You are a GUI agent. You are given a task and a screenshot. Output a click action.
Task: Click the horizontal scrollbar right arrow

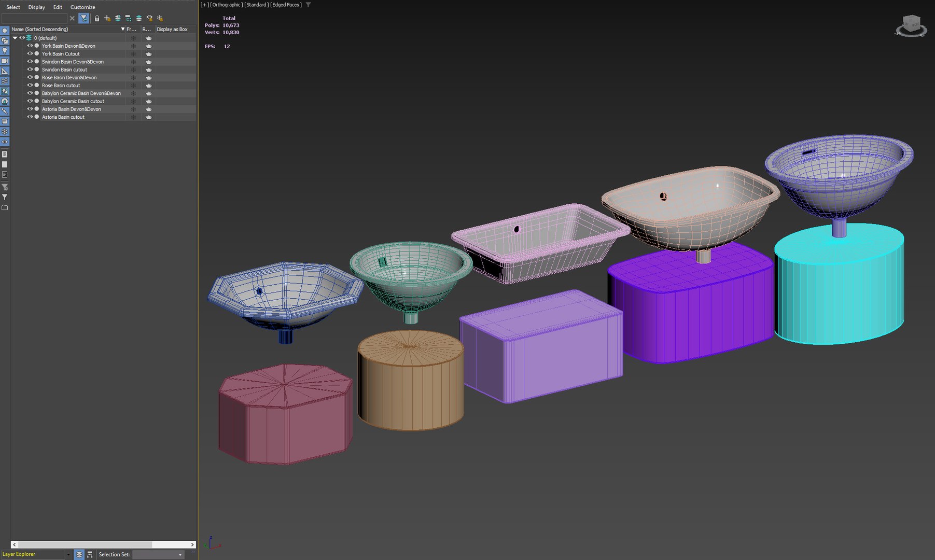[192, 544]
